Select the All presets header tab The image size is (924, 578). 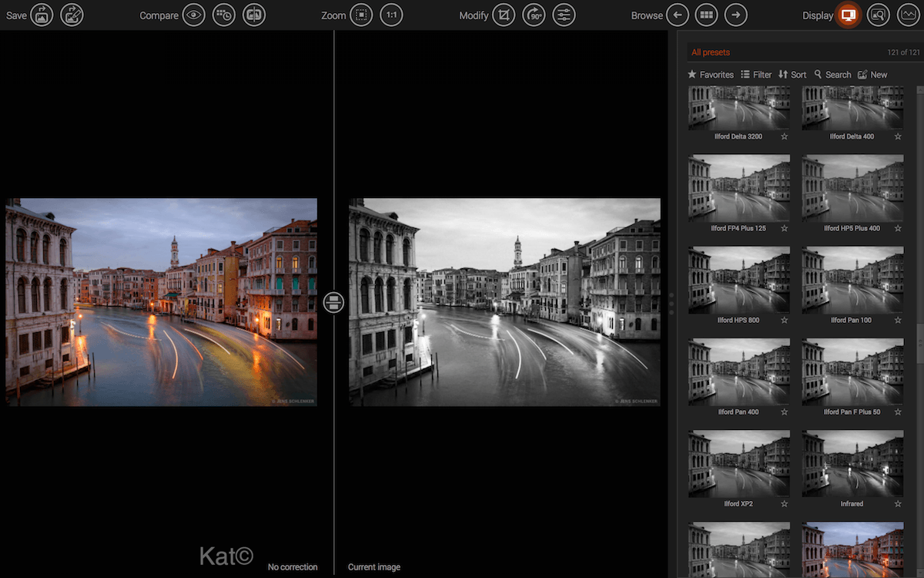tap(710, 52)
